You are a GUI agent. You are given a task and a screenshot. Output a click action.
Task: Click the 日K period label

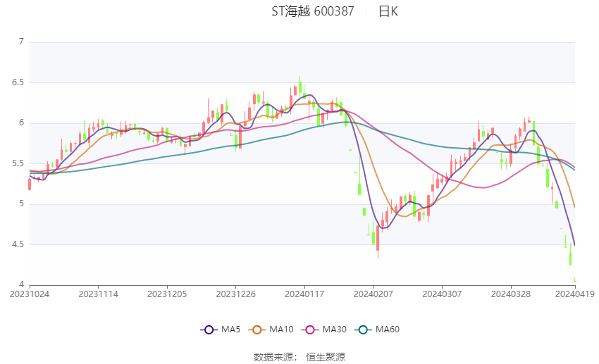(x=388, y=11)
